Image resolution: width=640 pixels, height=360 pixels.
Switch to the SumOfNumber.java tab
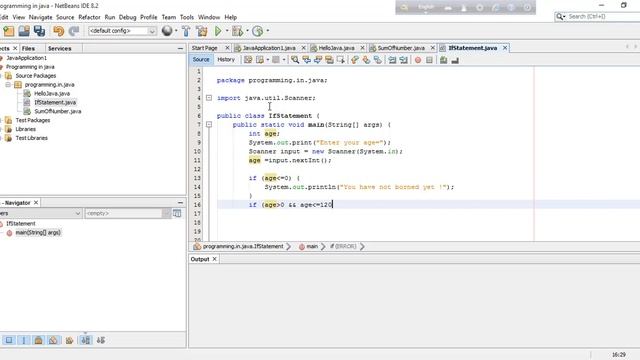coord(401,48)
